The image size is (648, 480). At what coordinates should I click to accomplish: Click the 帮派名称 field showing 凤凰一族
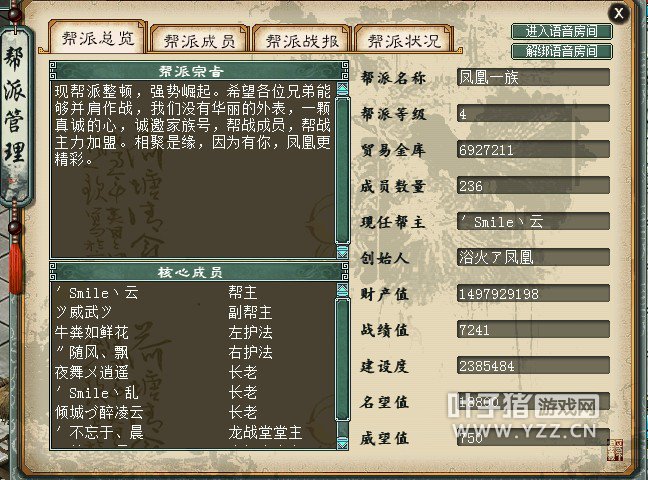click(x=533, y=77)
